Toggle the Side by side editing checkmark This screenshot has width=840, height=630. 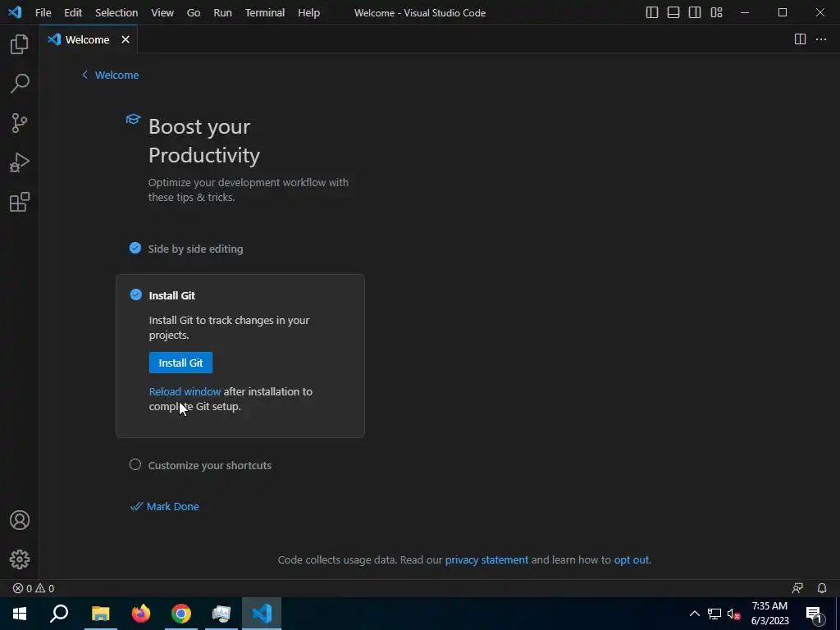click(x=135, y=248)
